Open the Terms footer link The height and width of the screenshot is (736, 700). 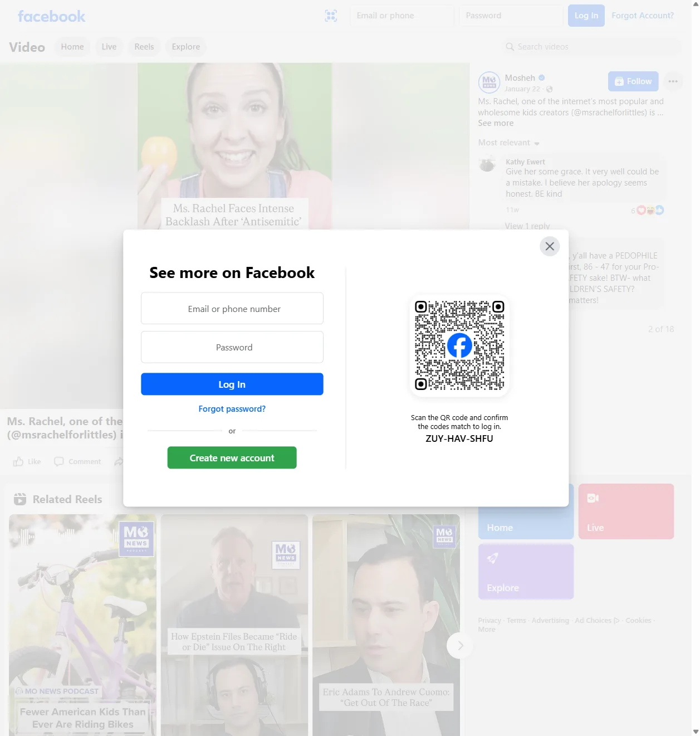[x=516, y=621]
